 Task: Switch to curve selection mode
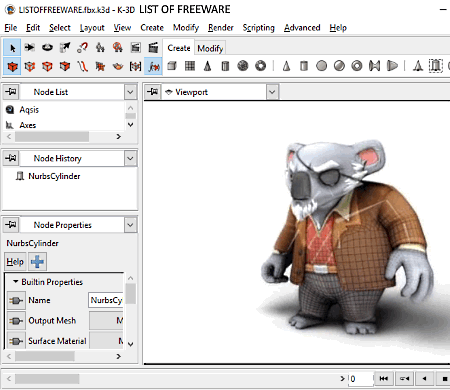[x=83, y=66]
